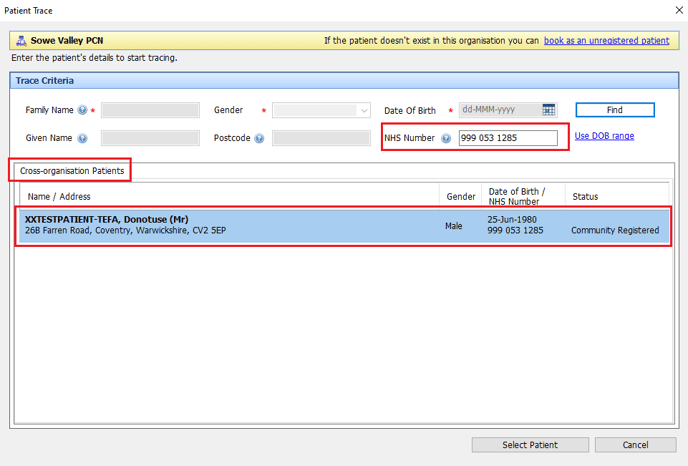Focus the Family Name text box
688x466 pixels.
coord(150,111)
